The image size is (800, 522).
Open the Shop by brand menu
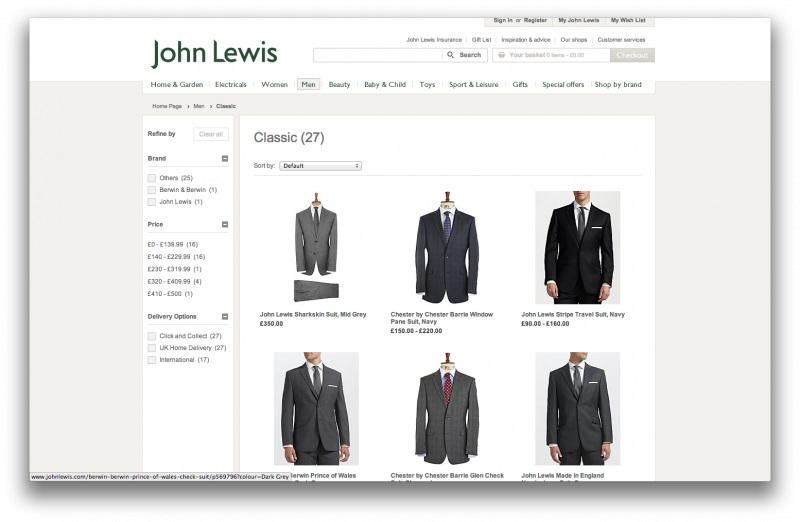(x=618, y=84)
